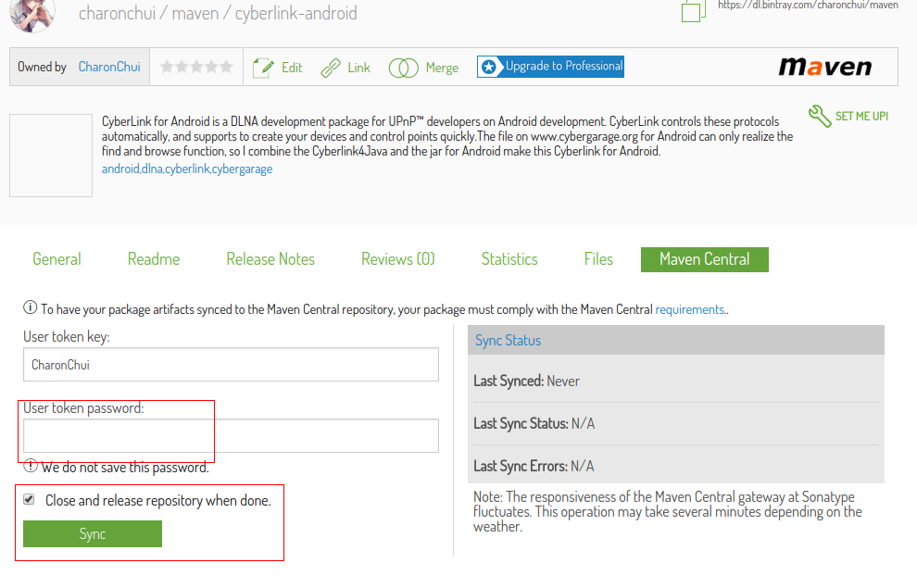
Task: Click Upgrade to Professional button
Action: [x=550, y=67]
